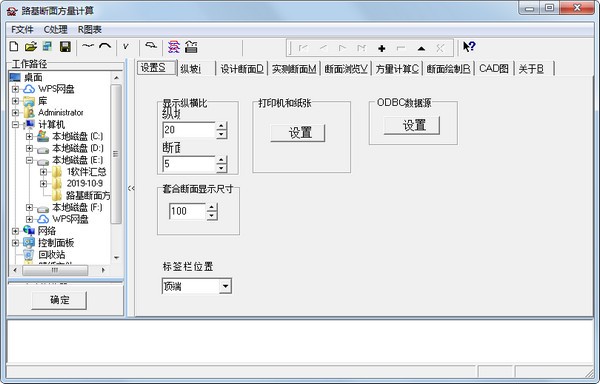Screen dimensions: 600x384
Task: Increase the 套合断面显示尺寸 value 100
Action: (212, 208)
